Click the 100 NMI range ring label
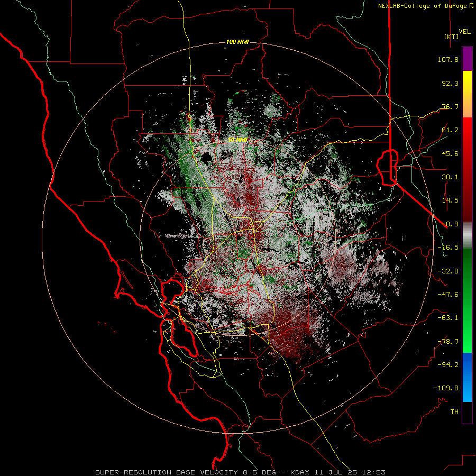This screenshot has height=476, width=476. (237, 42)
